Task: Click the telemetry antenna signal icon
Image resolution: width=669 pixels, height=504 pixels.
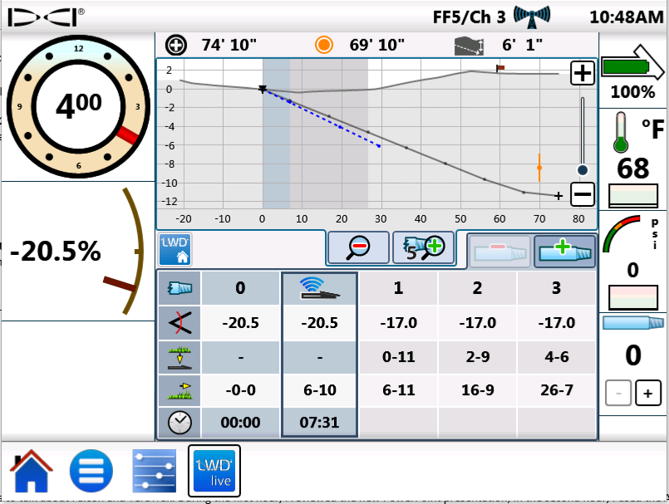Action: coord(532,17)
